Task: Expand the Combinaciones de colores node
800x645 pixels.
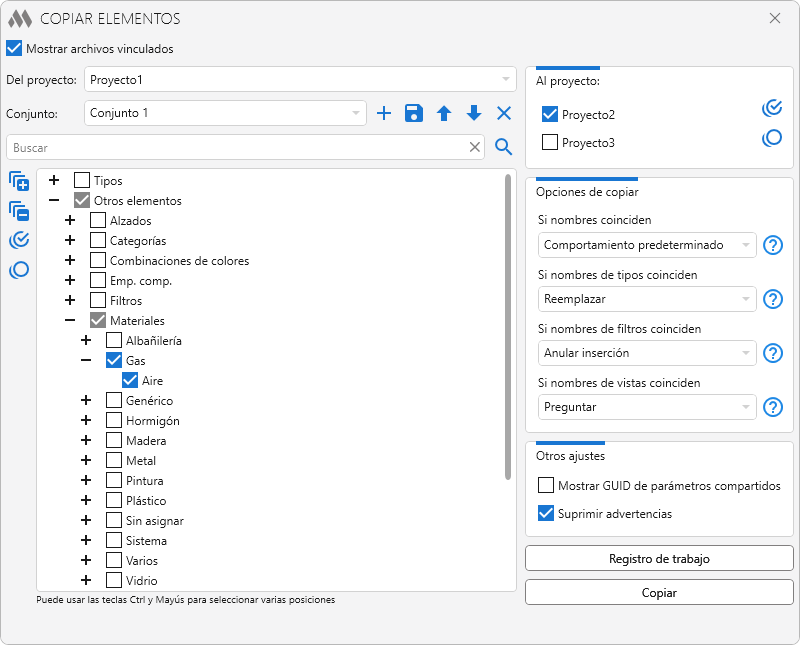Action: click(x=70, y=260)
